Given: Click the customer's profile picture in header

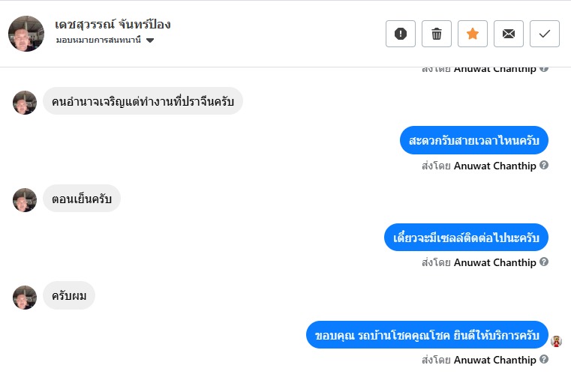Looking at the screenshot, I should [x=26, y=34].
